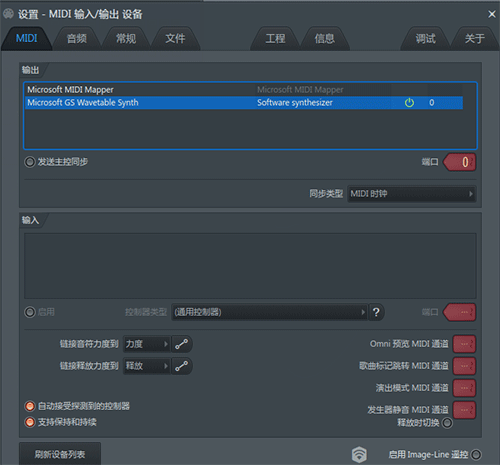The height and width of the screenshot is (465, 500).
Task: Switch to the MIDI tab
Action: pyautogui.click(x=26, y=38)
